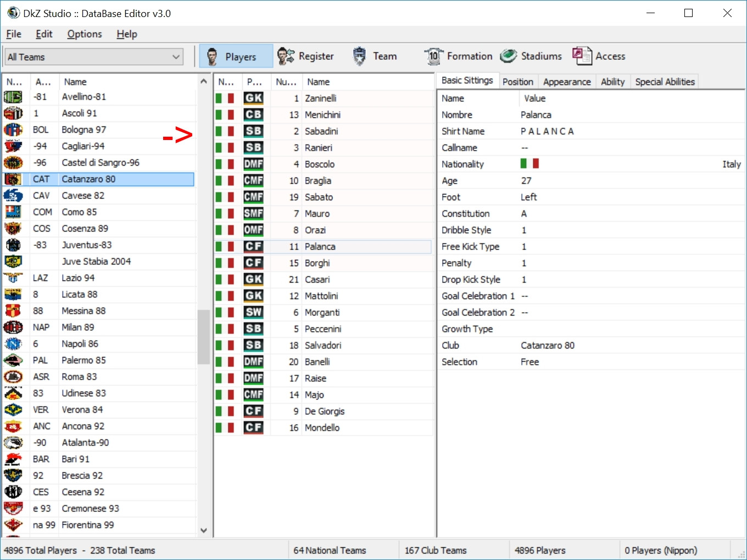Switch to the Appearance tab

coord(567,82)
